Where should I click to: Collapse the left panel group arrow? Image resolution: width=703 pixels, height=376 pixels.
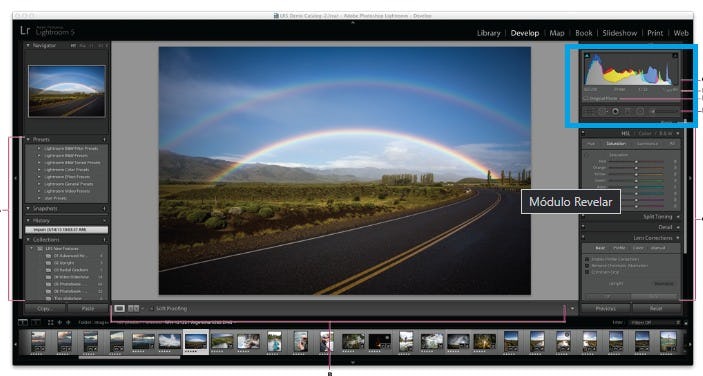(16, 178)
